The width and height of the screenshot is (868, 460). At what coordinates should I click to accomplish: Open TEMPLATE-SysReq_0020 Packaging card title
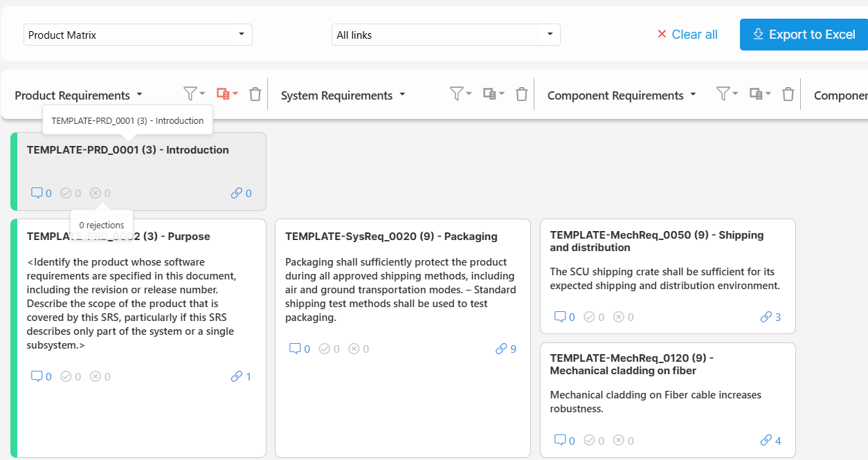[x=391, y=237]
